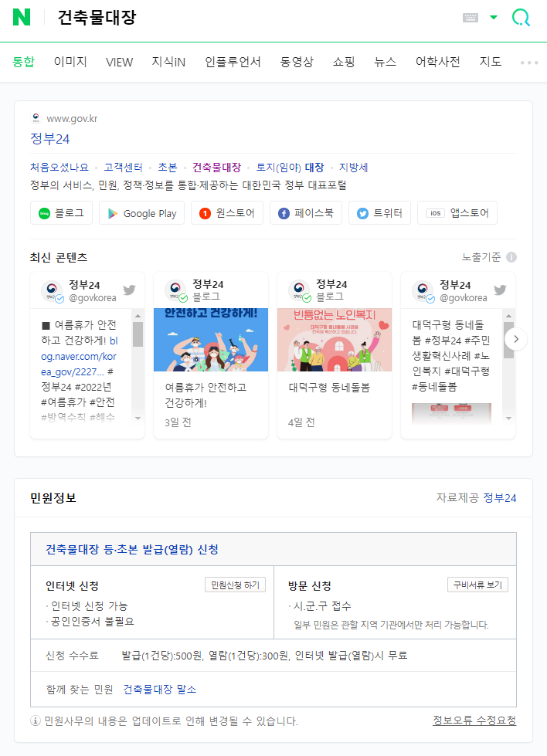Viewport: 547px width, 756px height.
Task: Open the 인플루언서 tab
Action: point(233,62)
